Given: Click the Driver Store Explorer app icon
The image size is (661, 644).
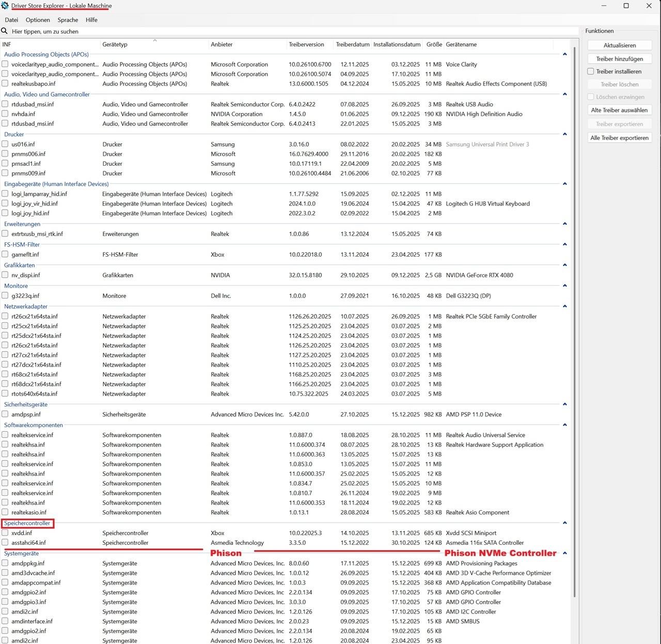Looking at the screenshot, I should (x=5, y=6).
